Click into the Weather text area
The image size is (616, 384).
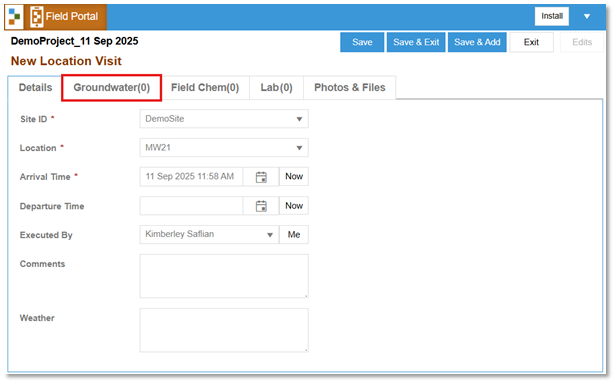tap(224, 331)
